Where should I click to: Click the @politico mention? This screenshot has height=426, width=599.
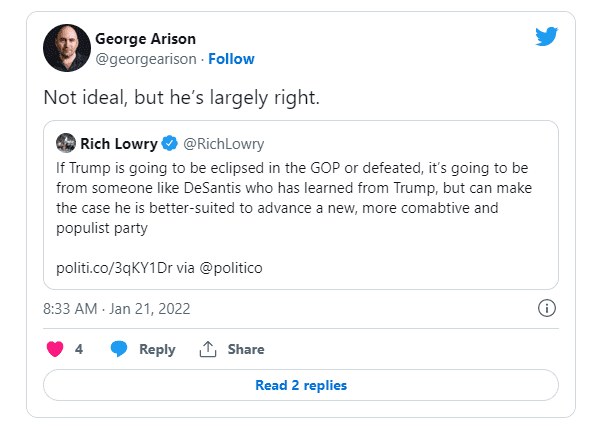click(231, 268)
